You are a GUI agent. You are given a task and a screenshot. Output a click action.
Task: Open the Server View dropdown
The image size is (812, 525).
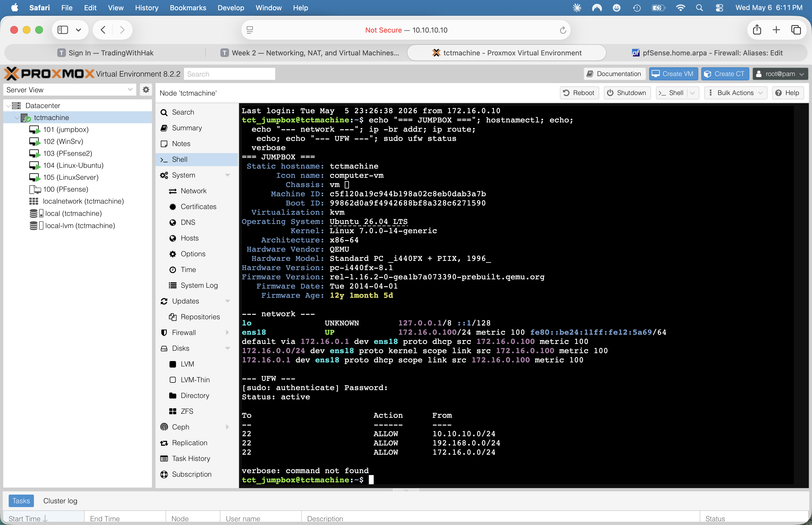69,90
